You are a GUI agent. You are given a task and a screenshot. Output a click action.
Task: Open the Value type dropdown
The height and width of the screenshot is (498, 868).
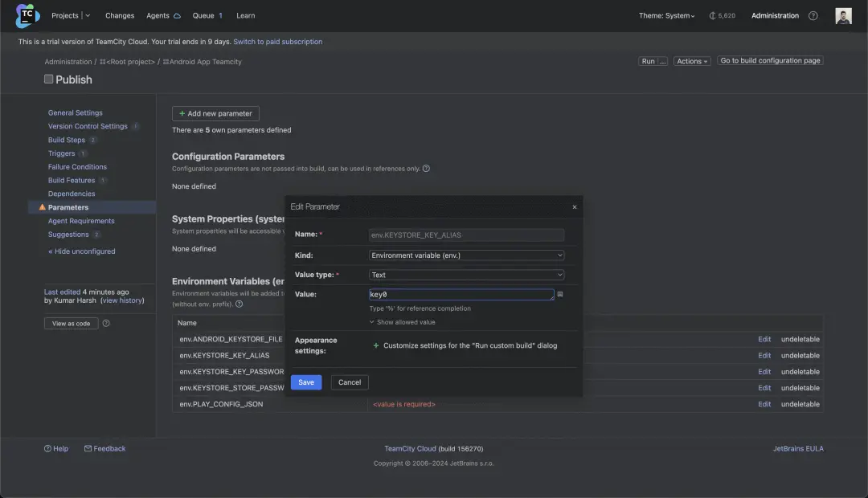[466, 275]
